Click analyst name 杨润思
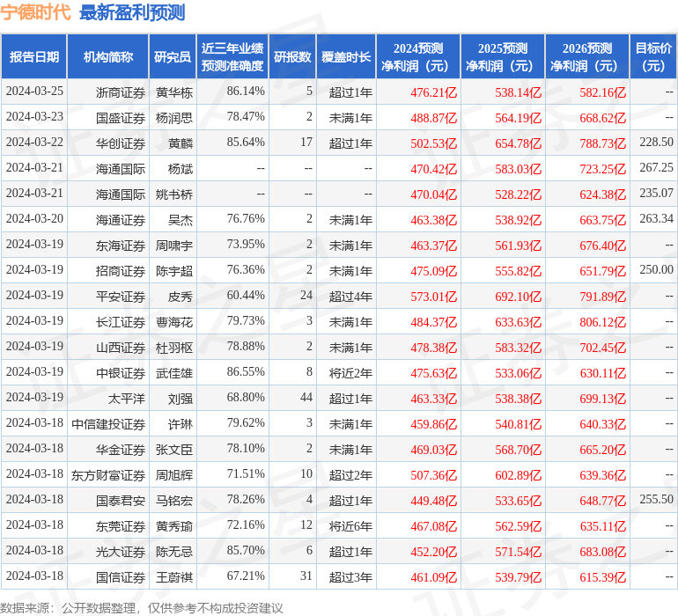 174,118
